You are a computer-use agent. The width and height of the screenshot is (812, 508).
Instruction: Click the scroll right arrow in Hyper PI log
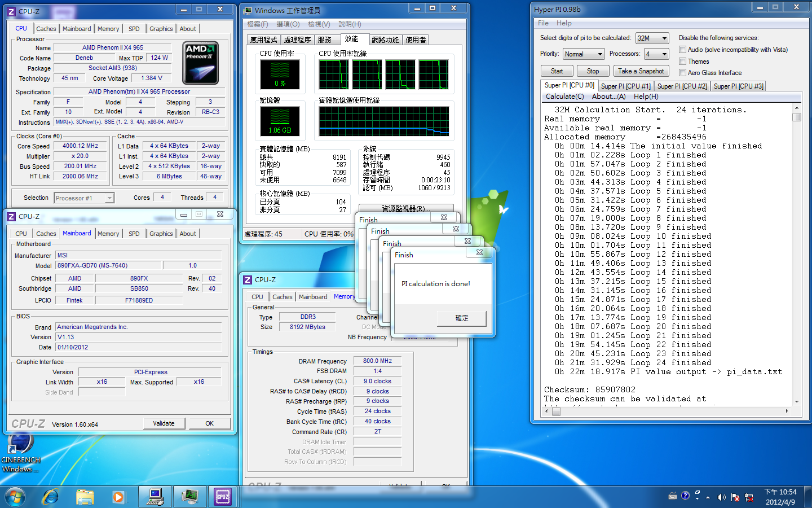point(787,411)
